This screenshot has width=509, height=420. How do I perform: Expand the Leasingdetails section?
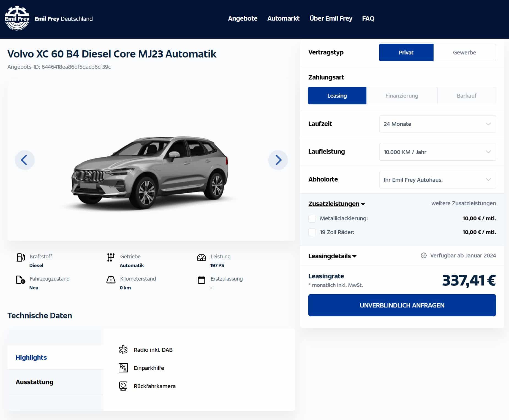click(x=332, y=256)
